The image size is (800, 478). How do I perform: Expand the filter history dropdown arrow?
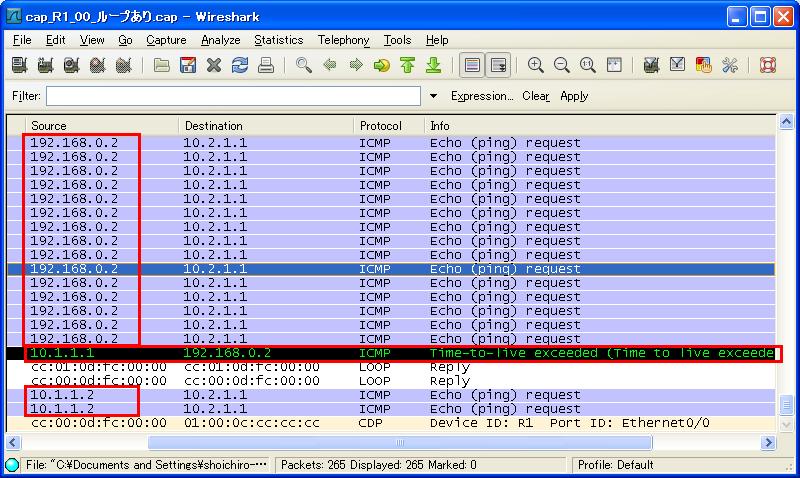coord(433,96)
